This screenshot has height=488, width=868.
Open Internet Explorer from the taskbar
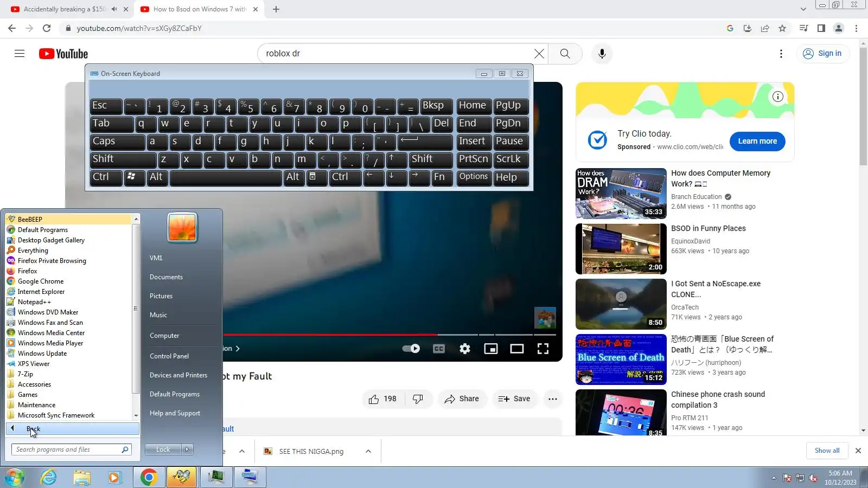click(x=49, y=477)
